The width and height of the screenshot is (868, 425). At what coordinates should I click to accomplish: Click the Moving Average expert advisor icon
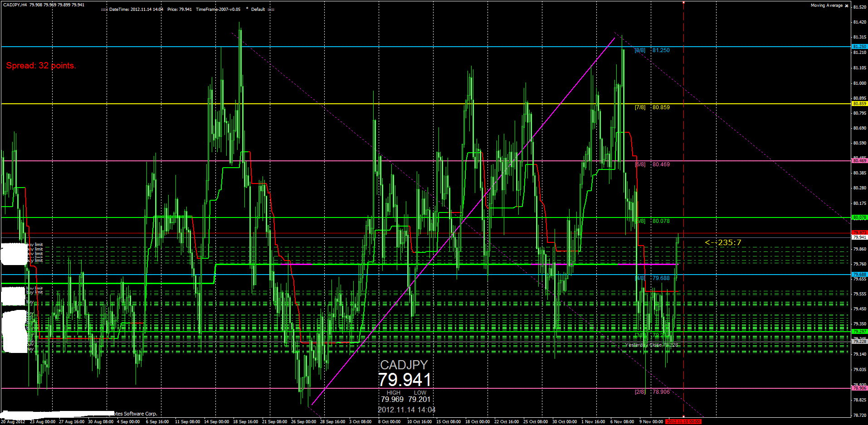click(847, 6)
